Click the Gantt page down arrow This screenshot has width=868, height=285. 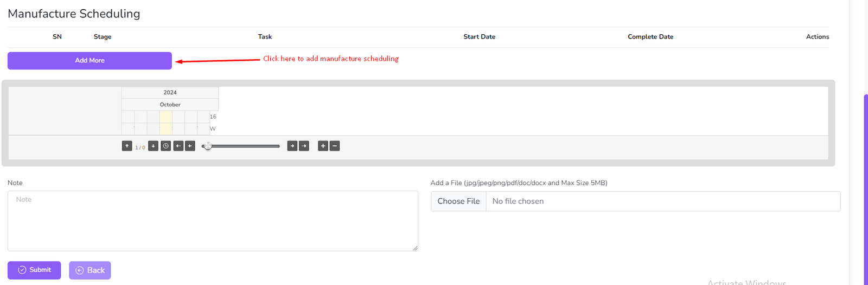pos(154,146)
